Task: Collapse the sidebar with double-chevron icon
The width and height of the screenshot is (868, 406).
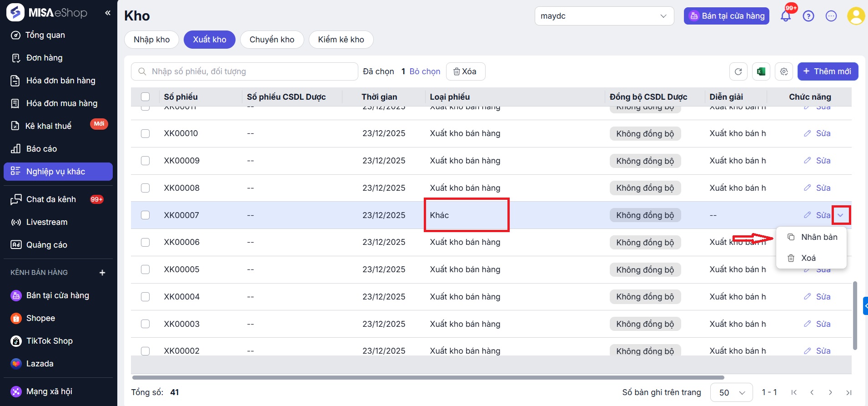Action: pos(108,13)
